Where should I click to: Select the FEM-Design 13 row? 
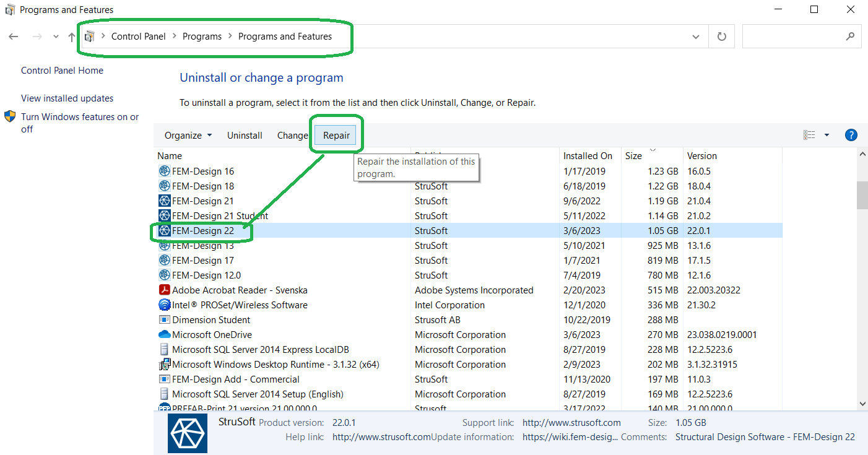tap(468, 246)
